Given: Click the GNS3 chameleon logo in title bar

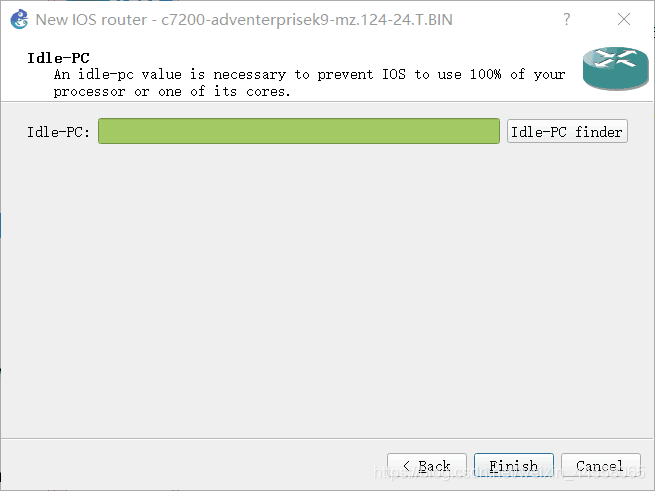Looking at the screenshot, I should click(x=19, y=19).
